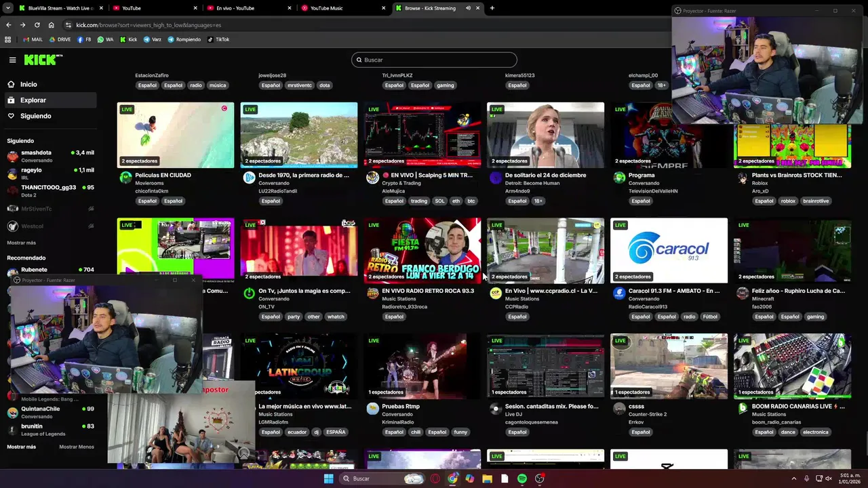Switch to the BlueVilla Stream tab
This screenshot has height=488, width=868.
61,8
